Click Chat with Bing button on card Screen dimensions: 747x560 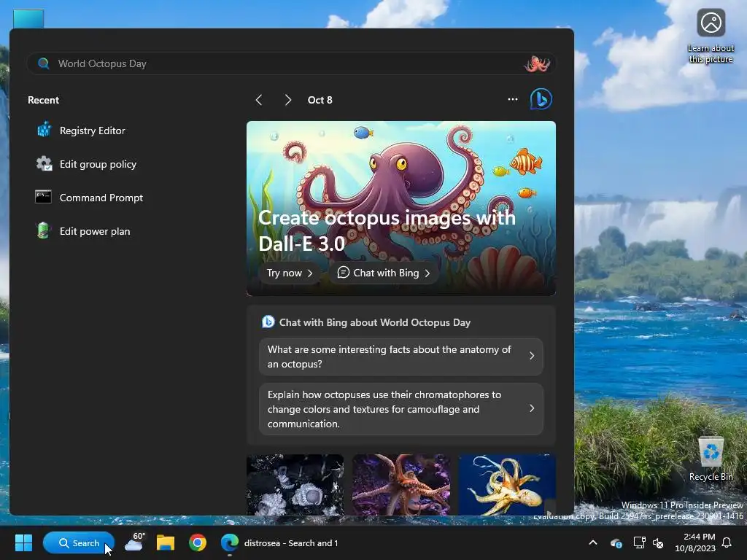384,273
